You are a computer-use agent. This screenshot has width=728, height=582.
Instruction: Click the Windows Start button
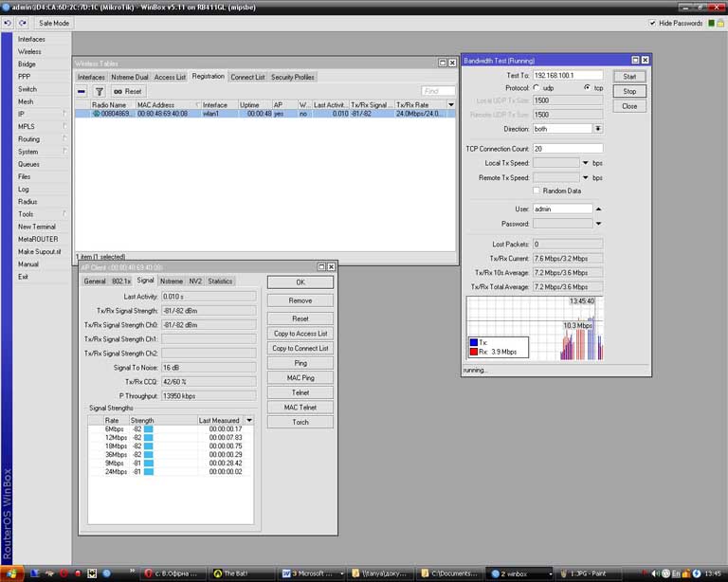click(11, 573)
